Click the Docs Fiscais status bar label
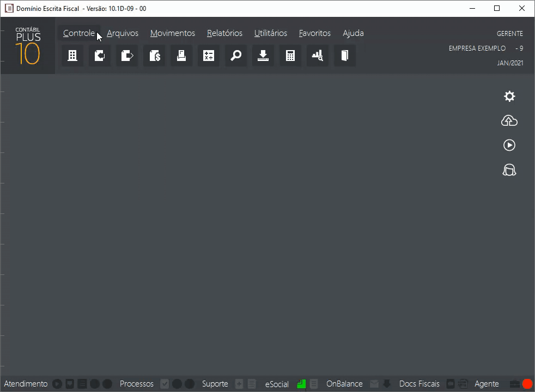535x392 pixels. (420, 384)
